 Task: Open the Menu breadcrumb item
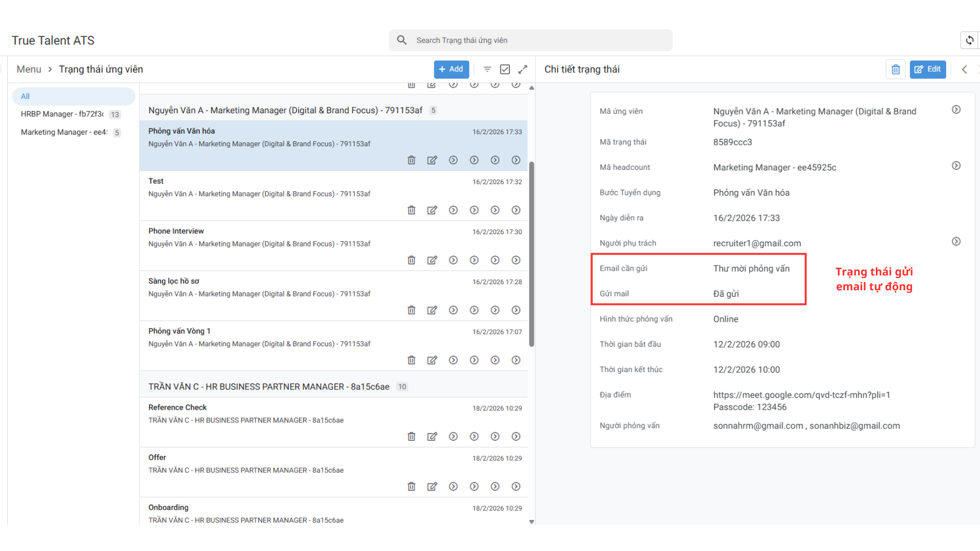(29, 69)
